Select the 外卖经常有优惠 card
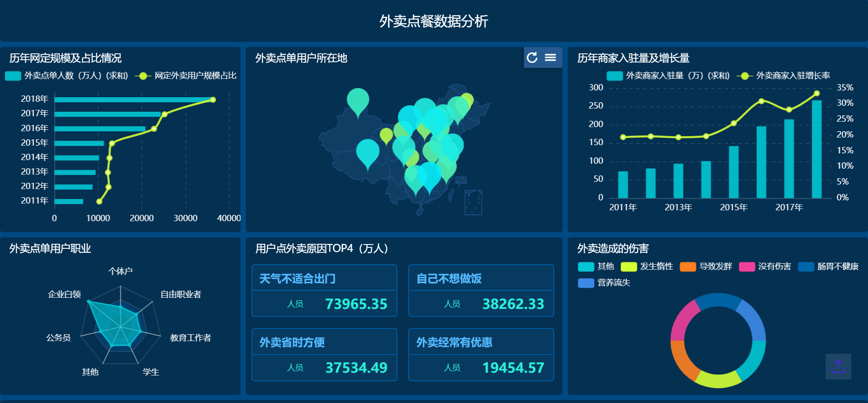The image size is (868, 403). click(x=481, y=355)
